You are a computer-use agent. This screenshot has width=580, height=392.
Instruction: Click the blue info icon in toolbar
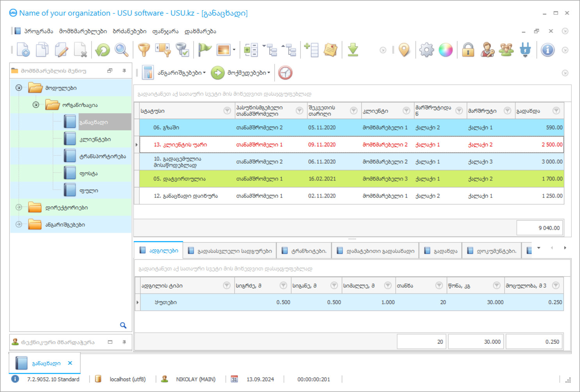(548, 50)
